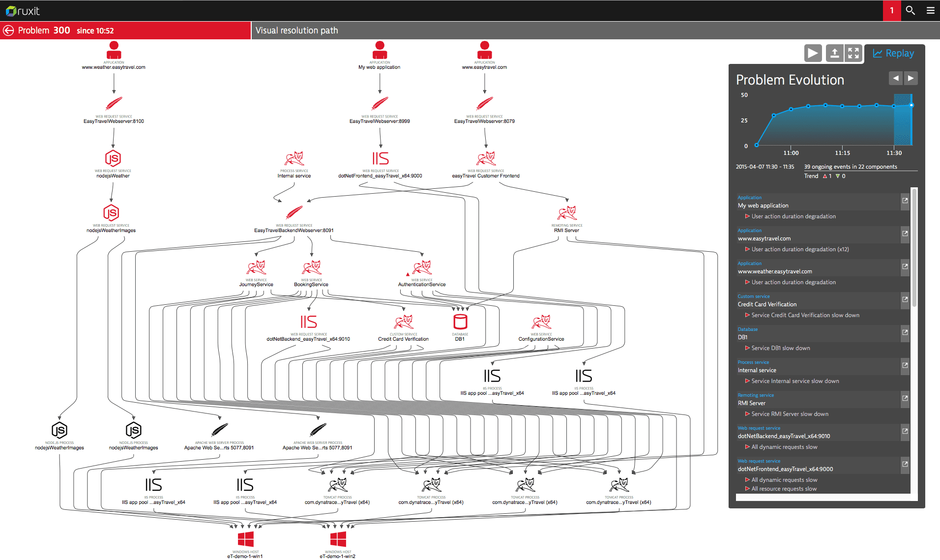
Task: Click the eT-demo-1-win2 Windows host icon
Action: click(338, 539)
